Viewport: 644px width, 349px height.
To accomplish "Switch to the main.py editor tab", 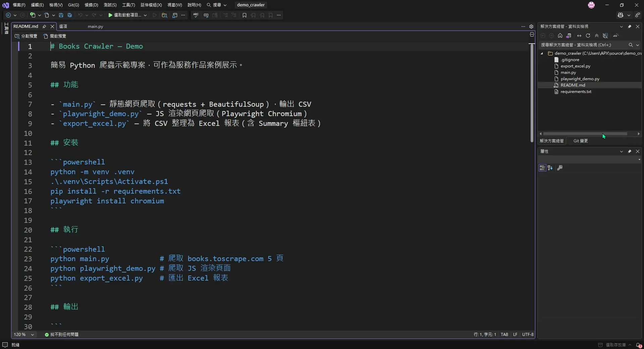I will pyautogui.click(x=96, y=27).
